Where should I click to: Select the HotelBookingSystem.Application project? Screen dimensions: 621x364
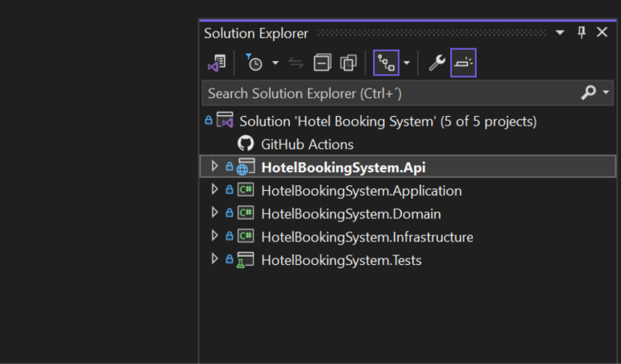coord(361,191)
